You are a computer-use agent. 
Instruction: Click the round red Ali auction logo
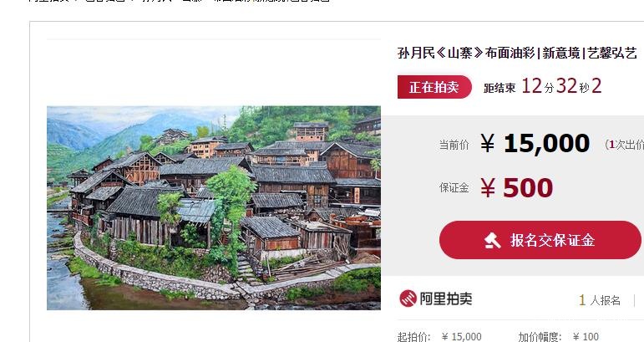pos(408,299)
